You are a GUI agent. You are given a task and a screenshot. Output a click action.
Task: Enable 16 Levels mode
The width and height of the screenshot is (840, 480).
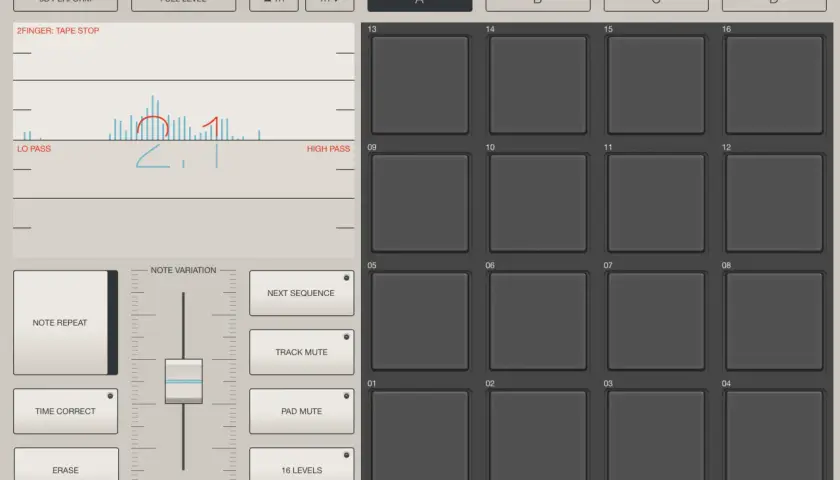[x=302, y=464]
